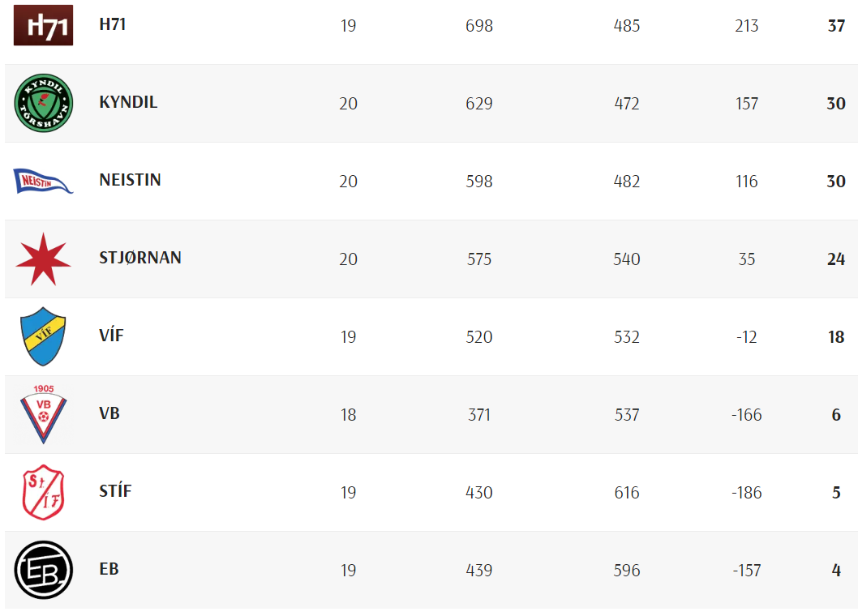
Task: Click the EB black circular logo
Action: 43,570
